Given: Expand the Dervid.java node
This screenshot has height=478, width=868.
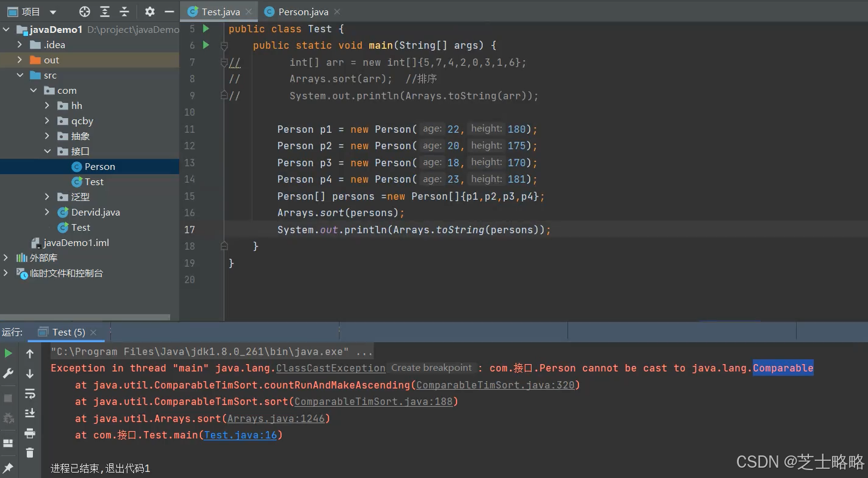Looking at the screenshot, I should [x=47, y=212].
